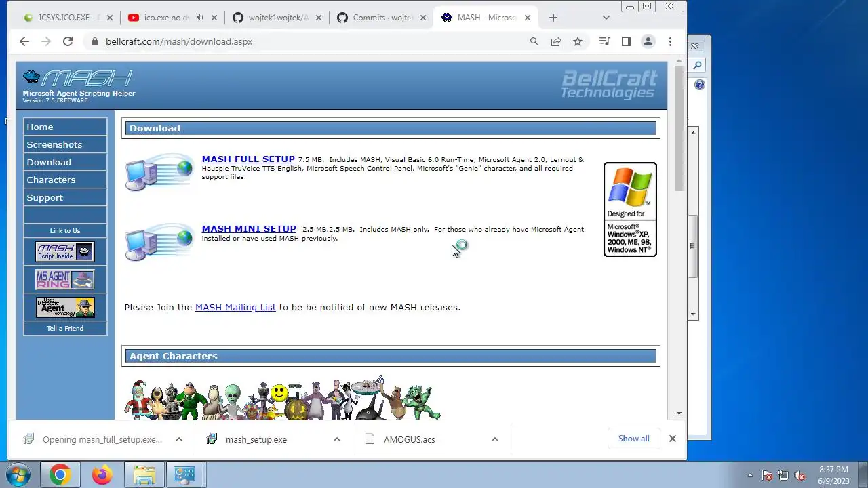Close the ICSYS.ICO.EXE tab

[110, 18]
